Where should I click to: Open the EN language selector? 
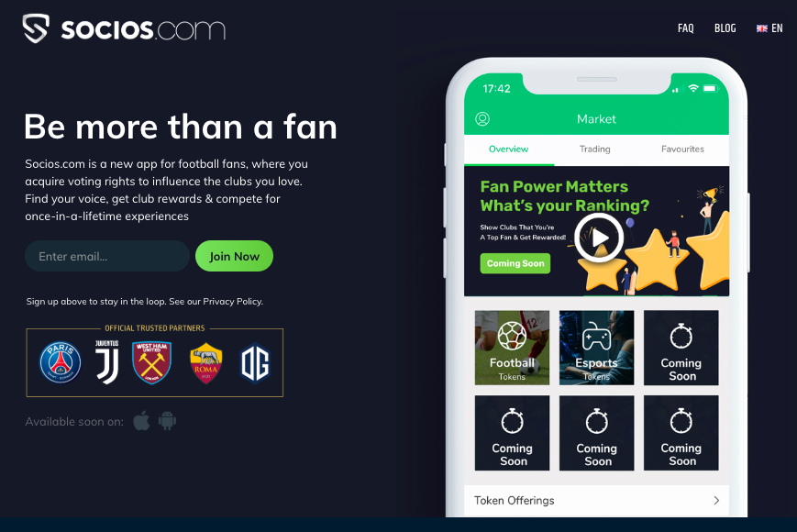point(769,28)
